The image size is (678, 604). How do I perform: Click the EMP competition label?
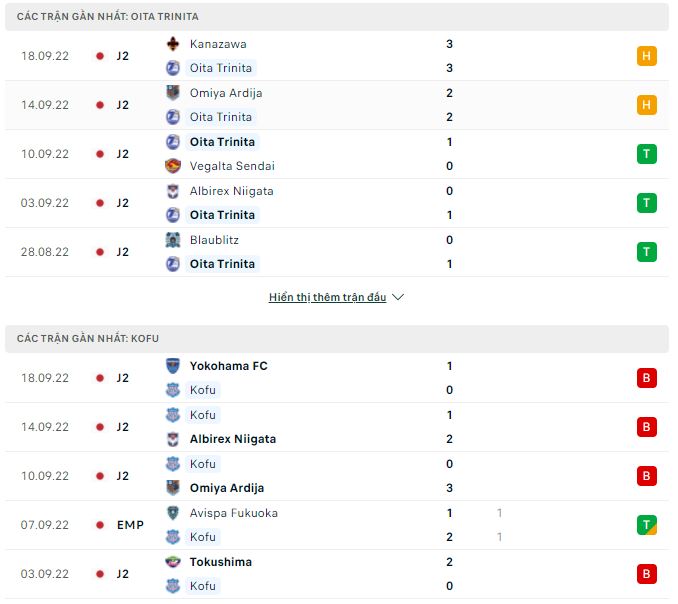(130, 525)
